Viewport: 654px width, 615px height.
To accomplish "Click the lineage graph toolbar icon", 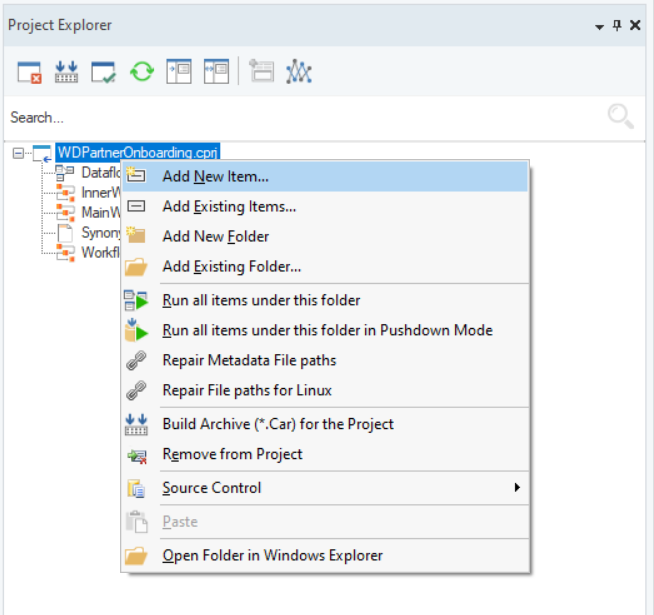I will point(299,72).
